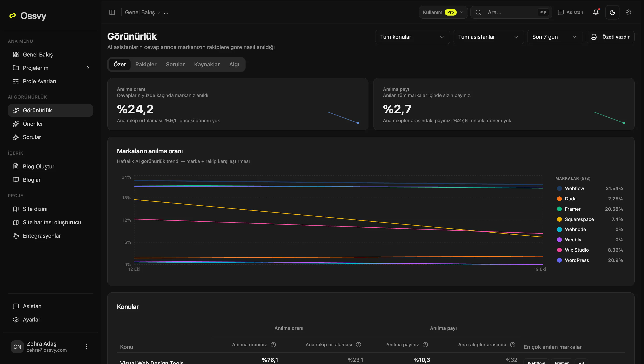The width and height of the screenshot is (644, 364).
Task: Click the help icon beside Ana rakipler arasında
Action: [x=513, y=345]
